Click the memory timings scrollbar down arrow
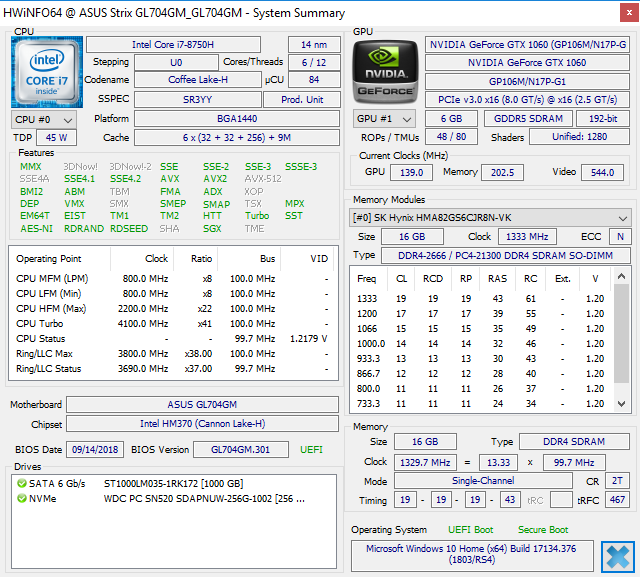 pos(621,404)
